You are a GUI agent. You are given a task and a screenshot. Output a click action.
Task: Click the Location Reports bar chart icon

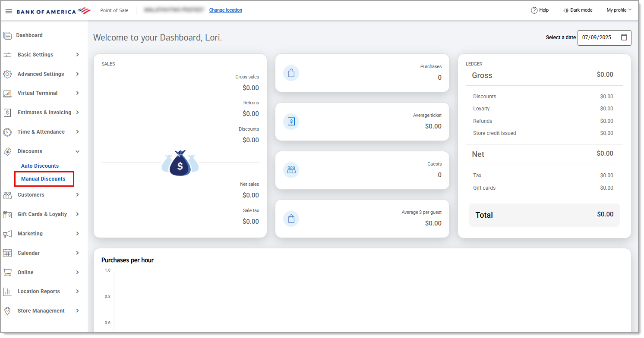pyautogui.click(x=7, y=292)
